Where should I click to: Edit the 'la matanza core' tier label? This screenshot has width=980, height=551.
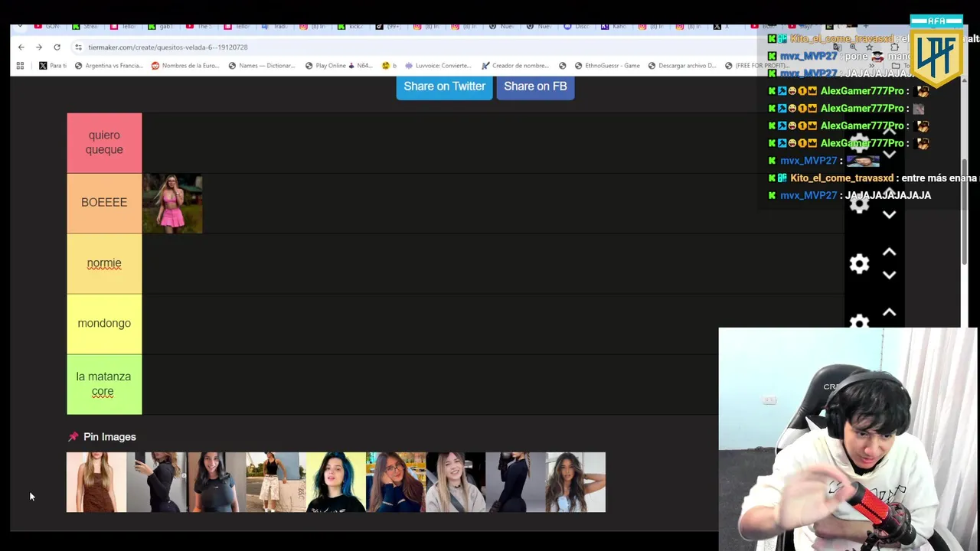pos(104,384)
